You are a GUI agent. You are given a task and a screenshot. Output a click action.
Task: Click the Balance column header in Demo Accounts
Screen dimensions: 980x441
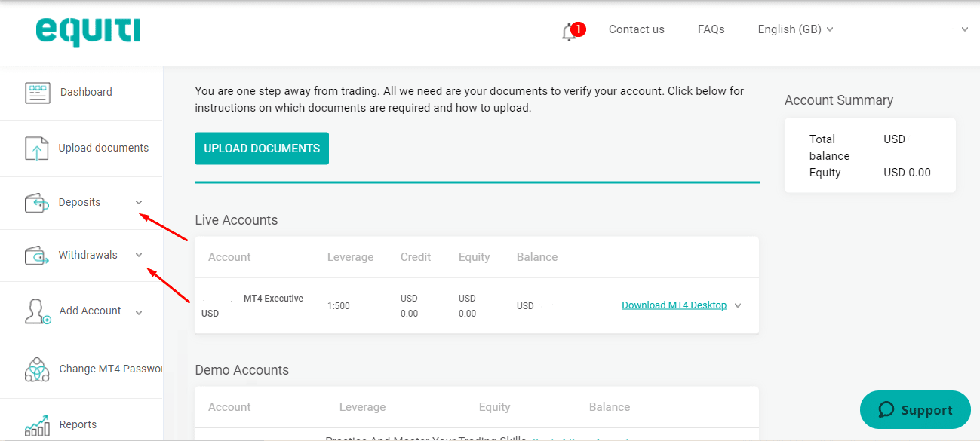pyautogui.click(x=610, y=407)
